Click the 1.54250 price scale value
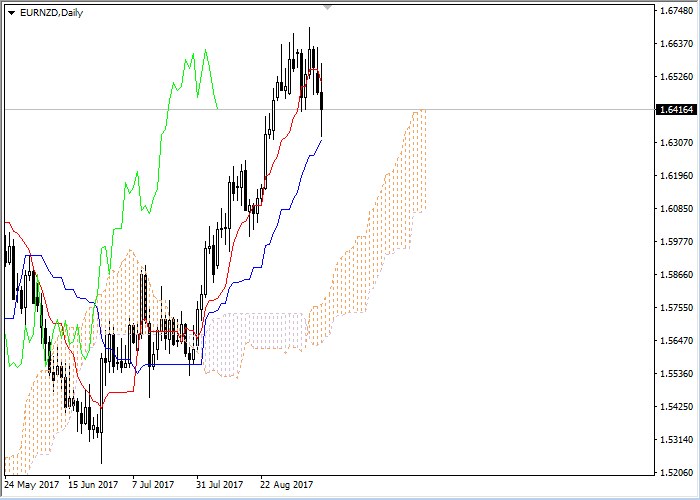 point(676,406)
